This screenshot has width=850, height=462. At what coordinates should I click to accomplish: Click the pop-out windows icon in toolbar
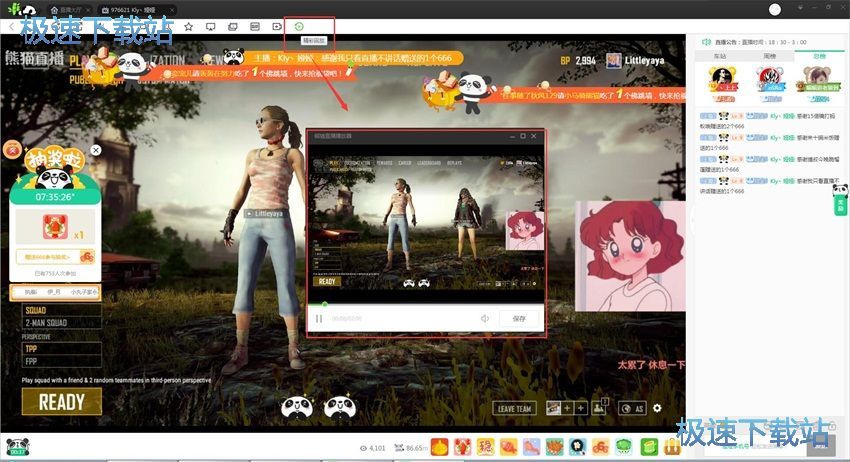click(233, 27)
